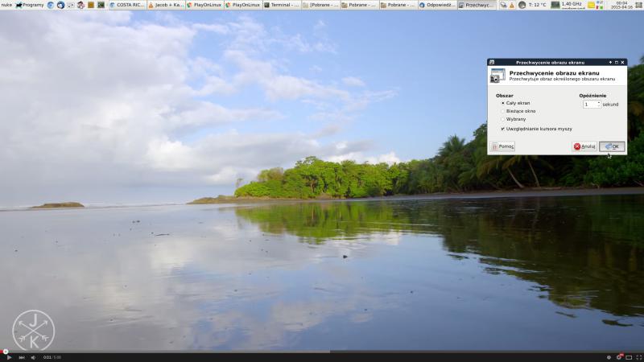Click the video play button
This screenshot has height=362, width=644.
click(10, 357)
